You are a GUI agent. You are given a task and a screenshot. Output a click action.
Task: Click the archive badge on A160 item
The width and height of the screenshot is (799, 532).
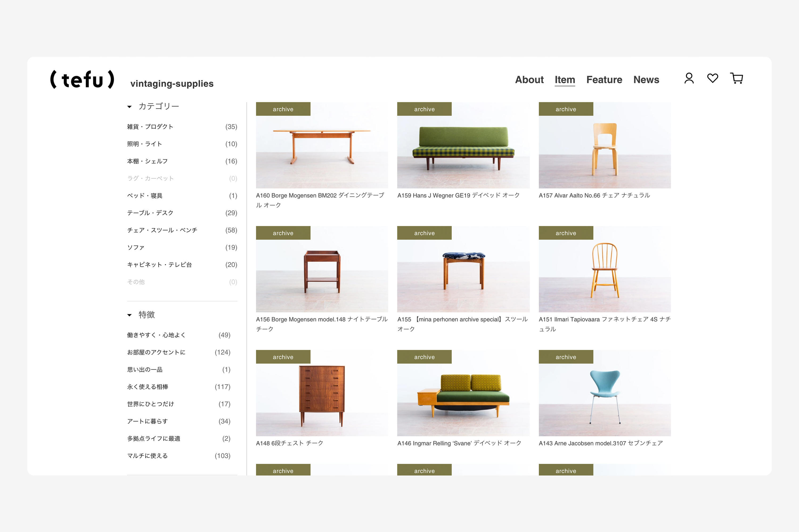[x=283, y=109]
